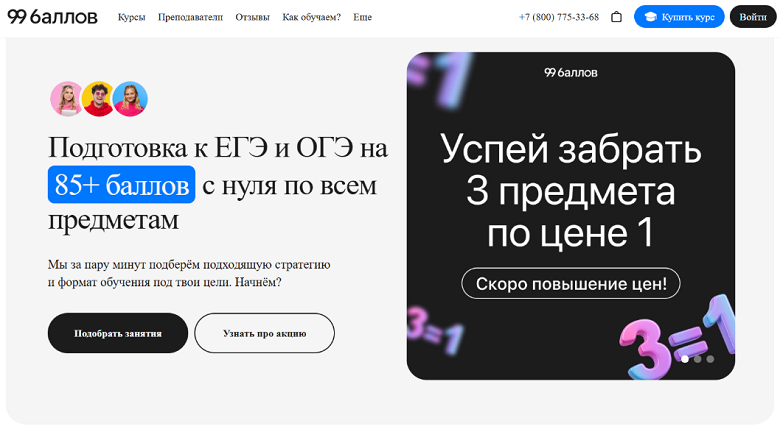Click the Узнать про акцию button
The height and width of the screenshot is (429, 780).
[264, 333]
